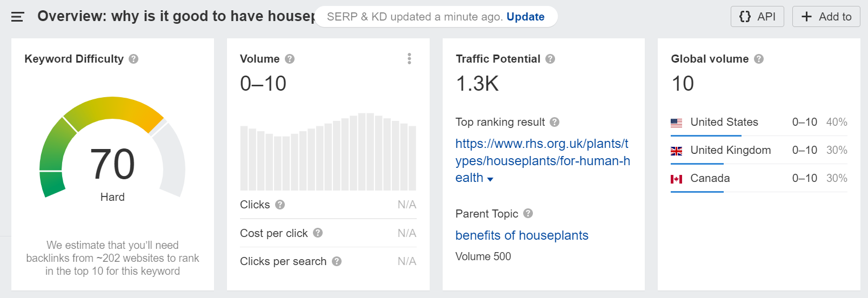
Task: Select the United States volume row
Action: [x=759, y=123]
